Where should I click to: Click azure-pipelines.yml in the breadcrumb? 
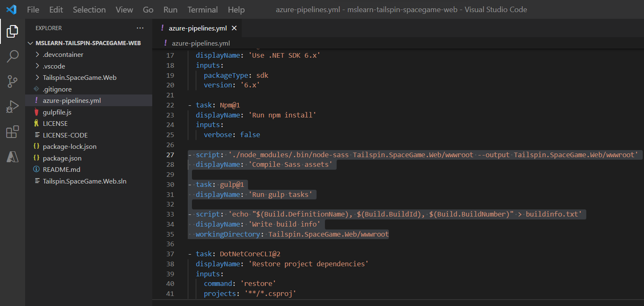click(x=201, y=43)
